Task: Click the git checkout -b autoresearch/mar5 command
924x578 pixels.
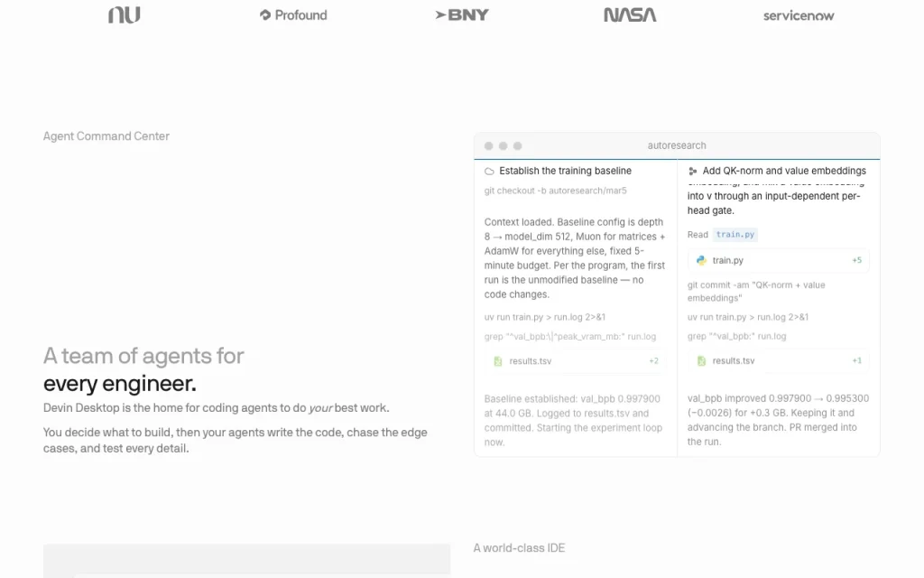Action: [x=555, y=191]
